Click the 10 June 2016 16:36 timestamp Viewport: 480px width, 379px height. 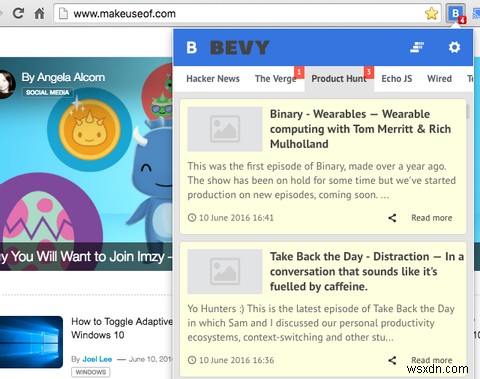tap(231, 360)
